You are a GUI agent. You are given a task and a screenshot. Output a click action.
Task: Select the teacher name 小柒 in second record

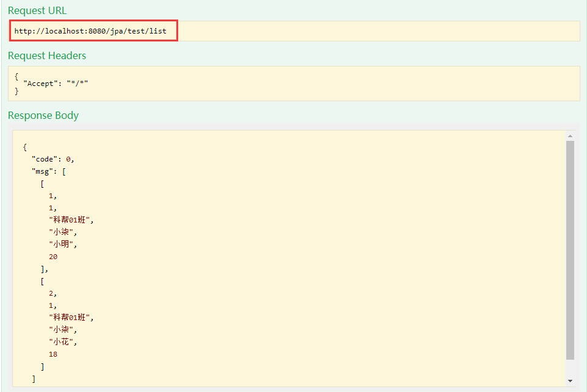pos(63,329)
